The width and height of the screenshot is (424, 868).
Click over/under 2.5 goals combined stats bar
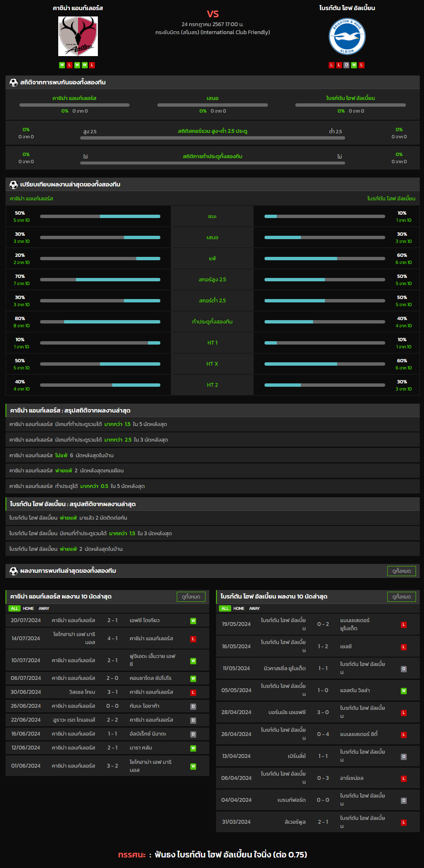pyautogui.click(x=213, y=138)
